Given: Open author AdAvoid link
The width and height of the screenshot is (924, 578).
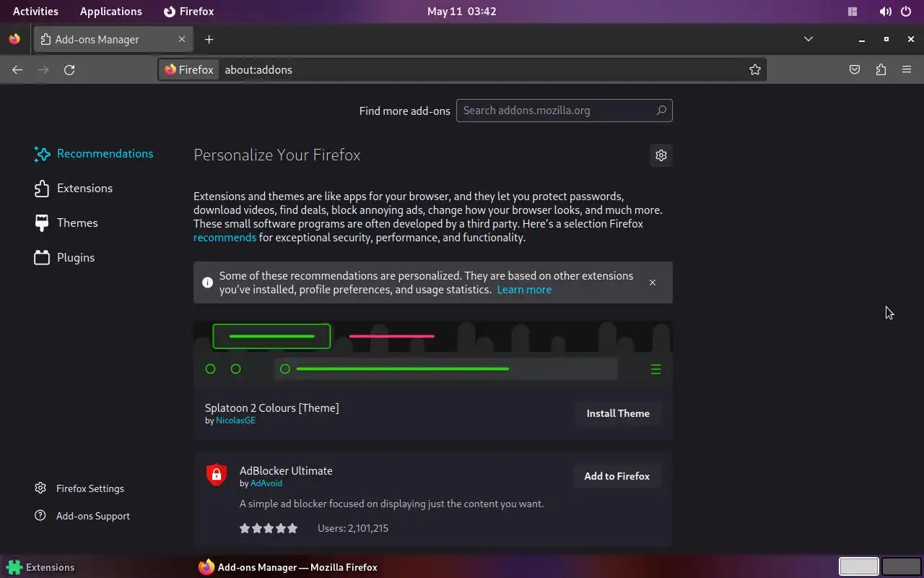Looking at the screenshot, I should coord(266,483).
